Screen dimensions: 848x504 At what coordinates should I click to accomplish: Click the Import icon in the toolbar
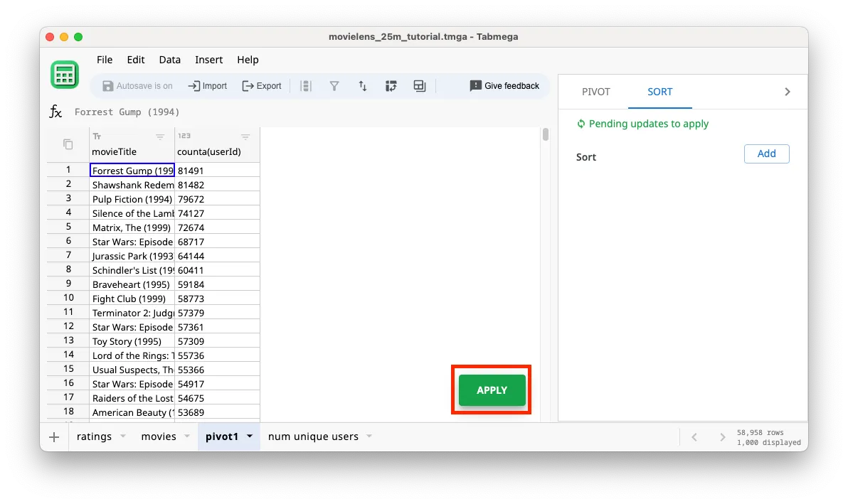point(207,85)
